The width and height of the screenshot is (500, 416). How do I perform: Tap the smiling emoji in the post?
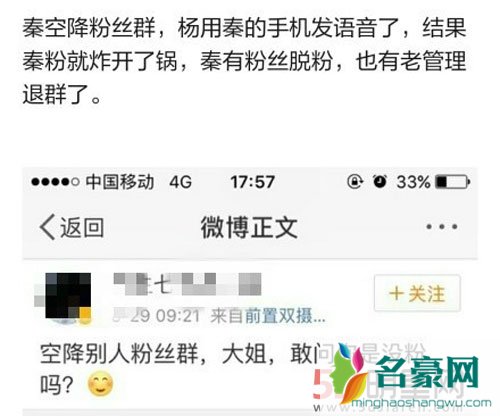pyautogui.click(x=100, y=384)
